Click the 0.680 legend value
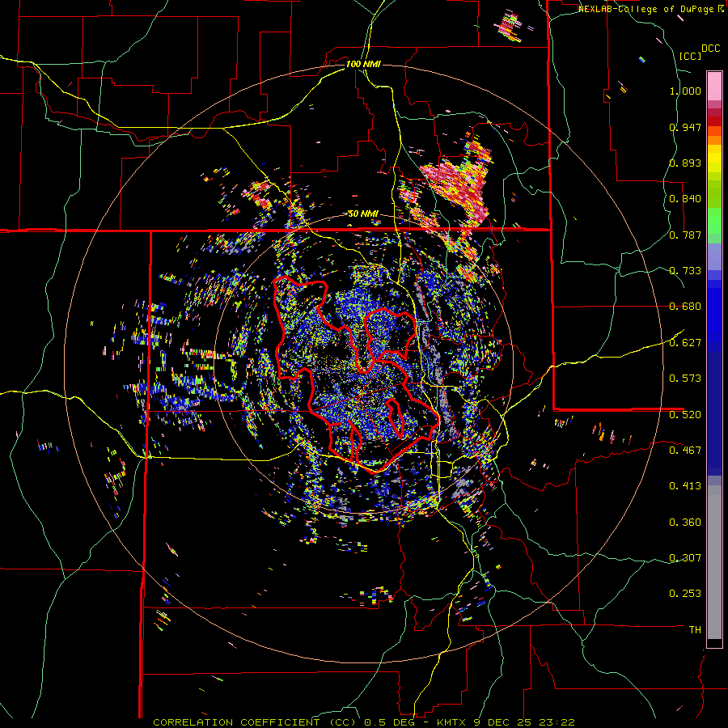This screenshot has width=728, height=728. click(x=685, y=307)
